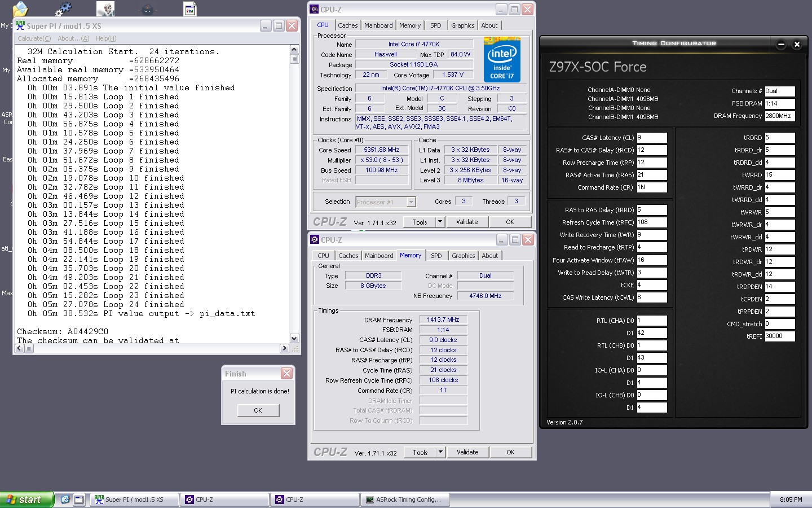Click the RAS# Active Time (tRAS) field
812x508 pixels.
tap(652, 175)
